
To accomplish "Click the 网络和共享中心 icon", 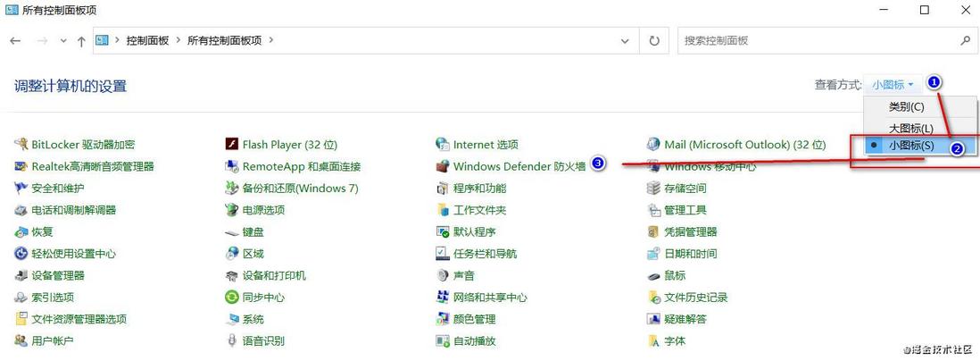I will 443,298.
